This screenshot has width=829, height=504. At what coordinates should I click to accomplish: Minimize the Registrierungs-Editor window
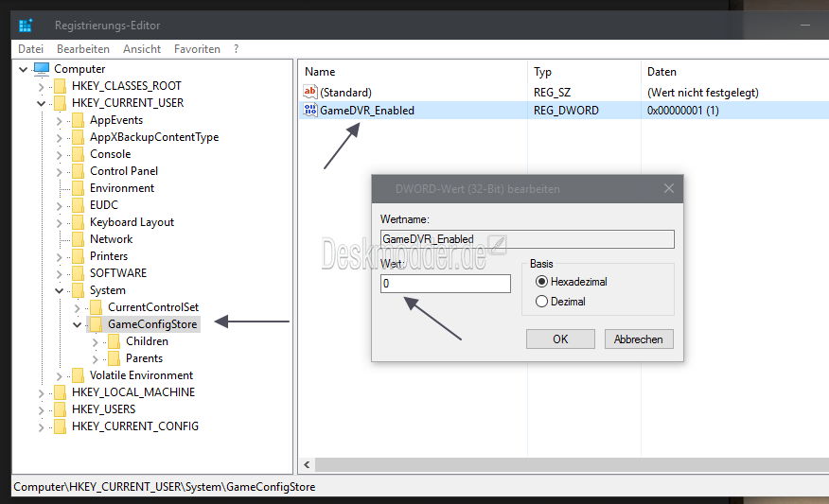tap(805, 25)
